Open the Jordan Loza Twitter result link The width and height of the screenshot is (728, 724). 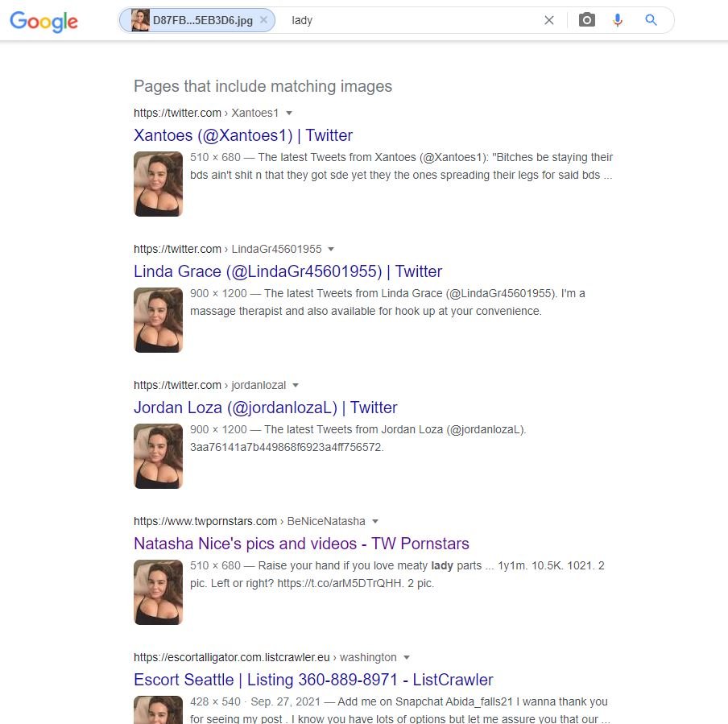(265, 408)
